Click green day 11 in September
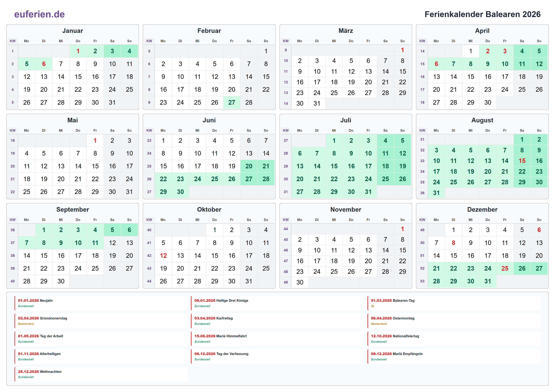555x392 pixels. tap(95, 243)
